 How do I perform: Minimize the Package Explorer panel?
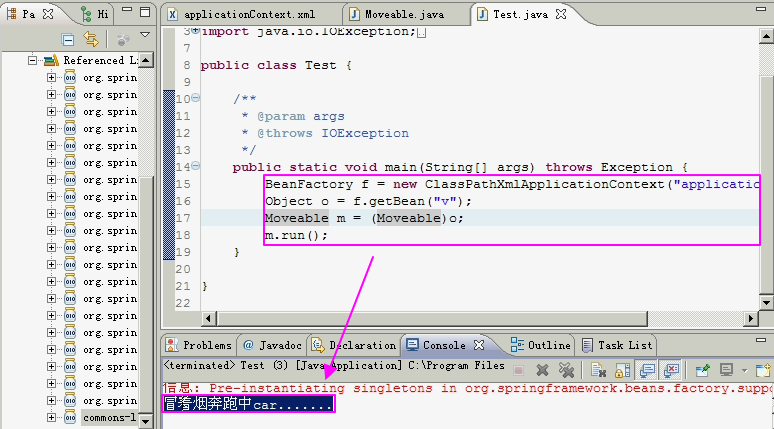pos(127,9)
